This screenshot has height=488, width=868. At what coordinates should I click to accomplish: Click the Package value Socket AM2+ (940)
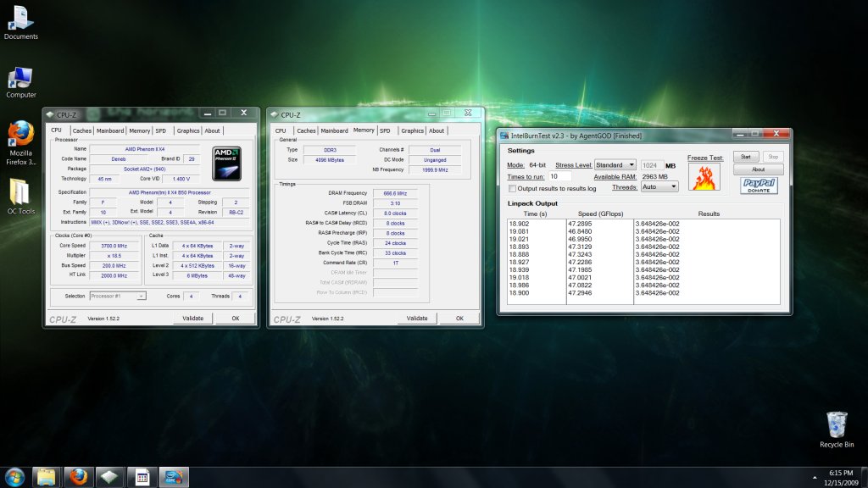144,169
